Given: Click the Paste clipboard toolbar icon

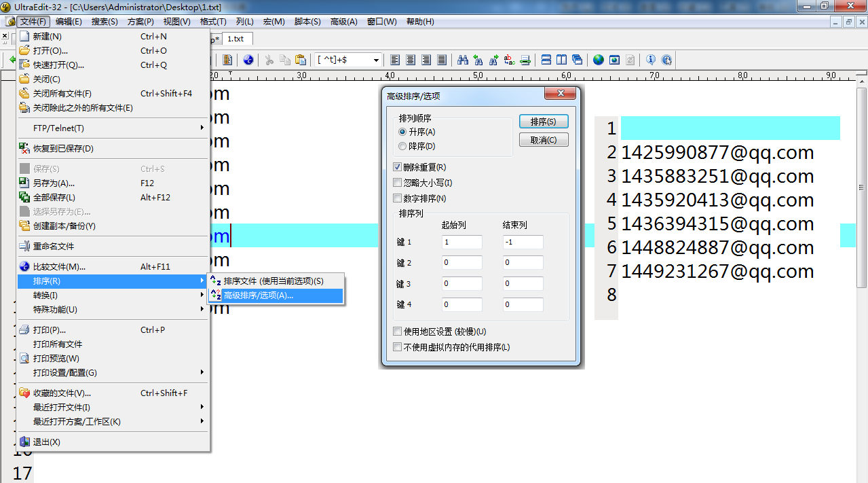Looking at the screenshot, I should coord(300,60).
